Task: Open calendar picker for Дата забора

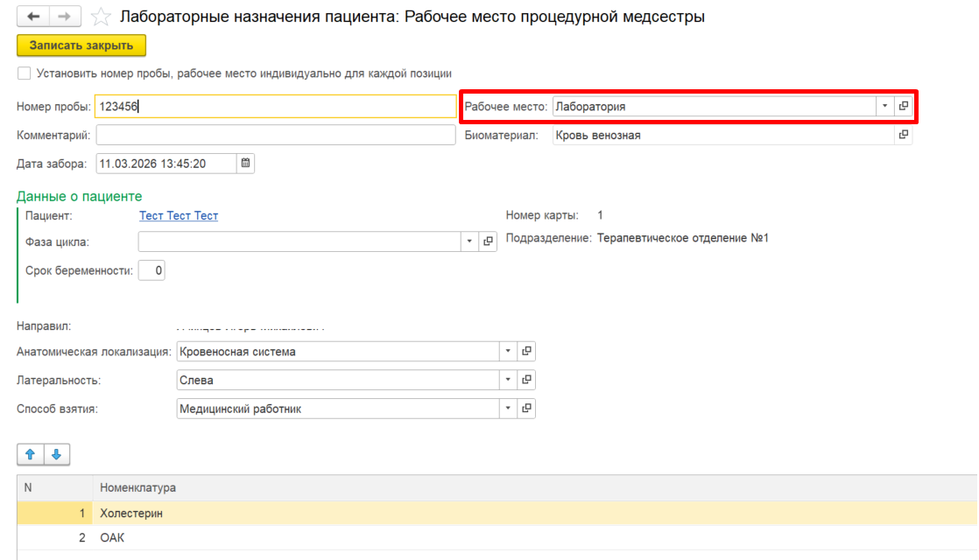Action: (x=246, y=164)
